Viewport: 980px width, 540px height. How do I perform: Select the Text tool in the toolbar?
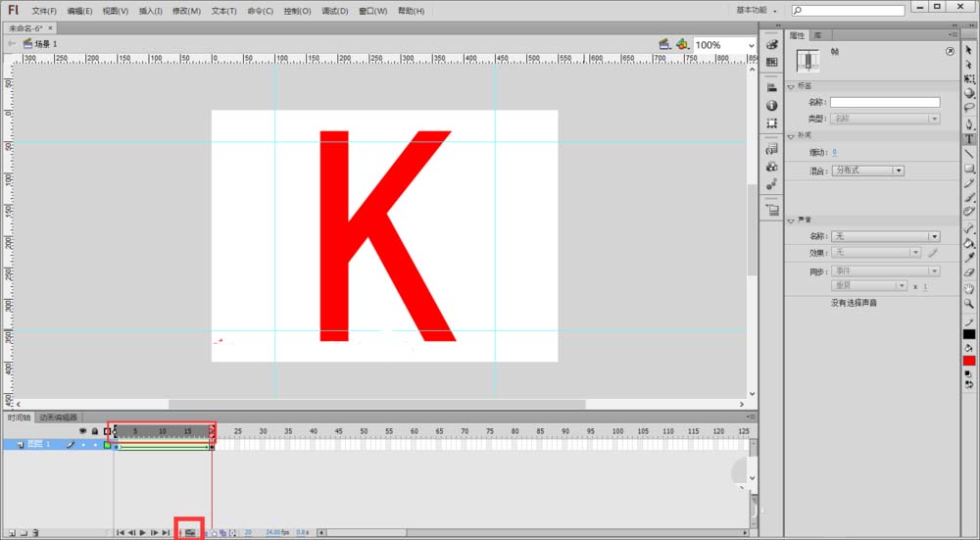(x=969, y=139)
